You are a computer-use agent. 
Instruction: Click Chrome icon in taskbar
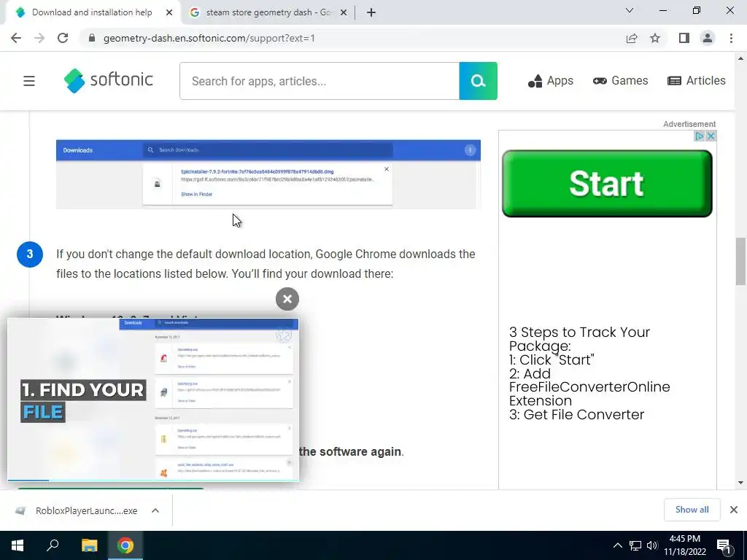(125, 545)
